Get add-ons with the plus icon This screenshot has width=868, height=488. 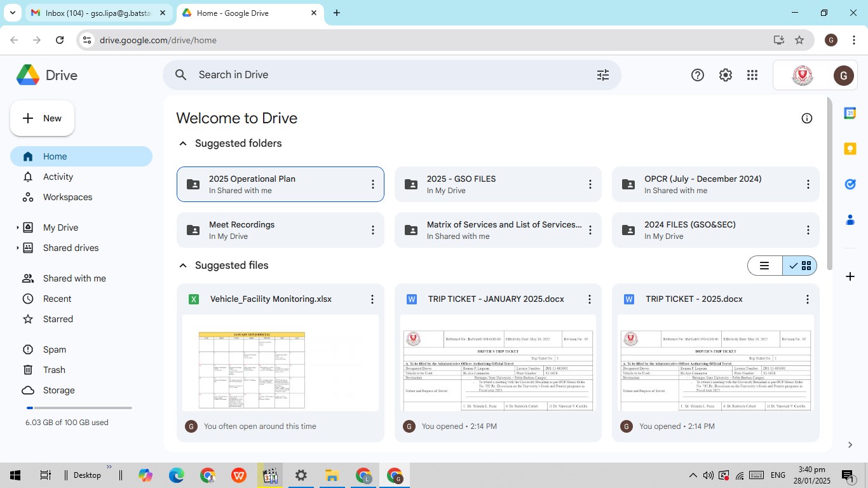[x=850, y=276]
